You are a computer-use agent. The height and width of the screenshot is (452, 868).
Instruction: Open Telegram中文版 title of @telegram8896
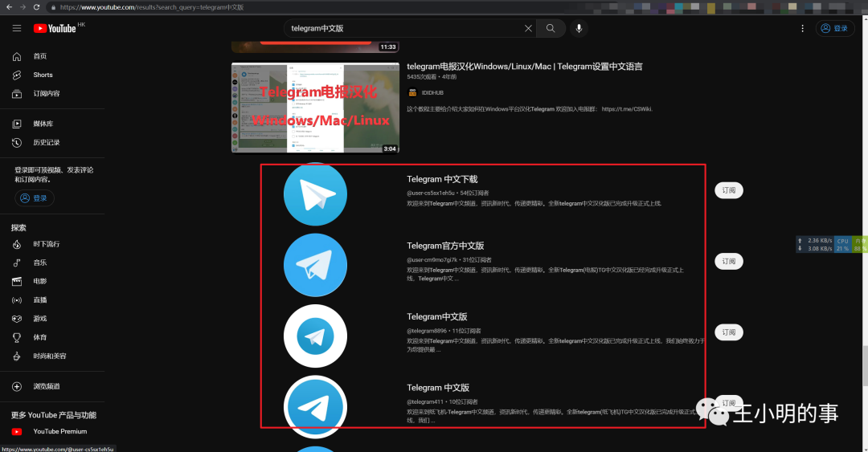(436, 316)
